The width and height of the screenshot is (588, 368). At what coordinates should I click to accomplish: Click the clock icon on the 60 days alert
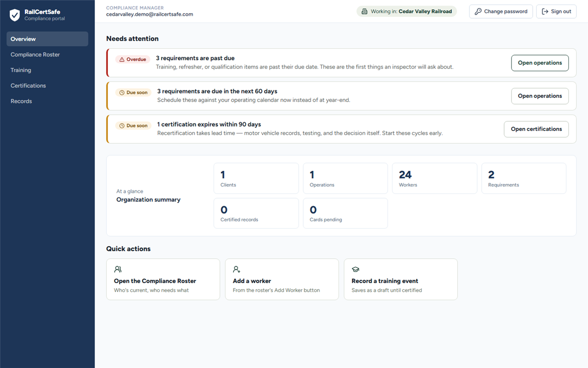click(x=122, y=92)
